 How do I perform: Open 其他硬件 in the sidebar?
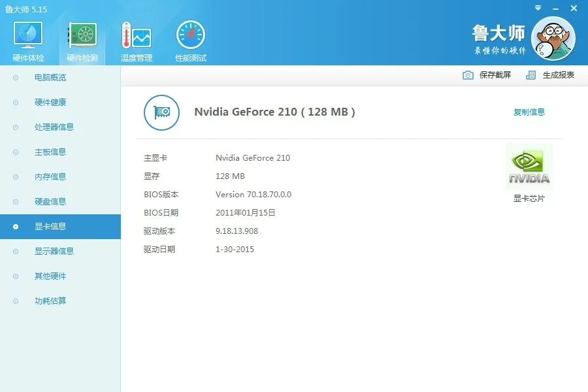[60, 276]
